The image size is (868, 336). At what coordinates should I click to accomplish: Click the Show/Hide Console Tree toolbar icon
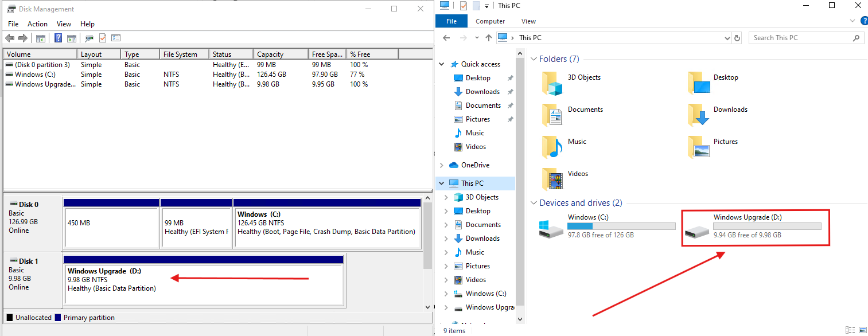click(40, 38)
